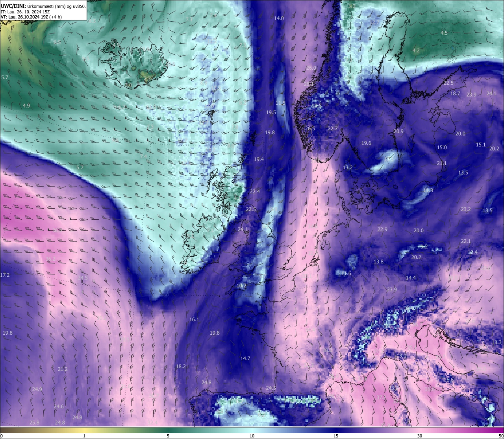Screen dimensions: 504x439
Task: Click the 15 tick on the color scale
Action: pos(336,436)
